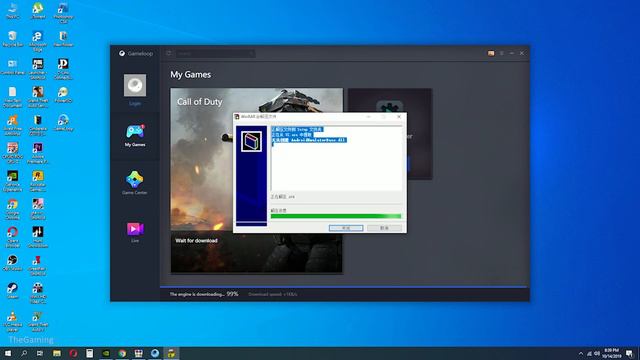The width and height of the screenshot is (640, 360).
Task: Open the notification center icon
Action: click(629, 353)
